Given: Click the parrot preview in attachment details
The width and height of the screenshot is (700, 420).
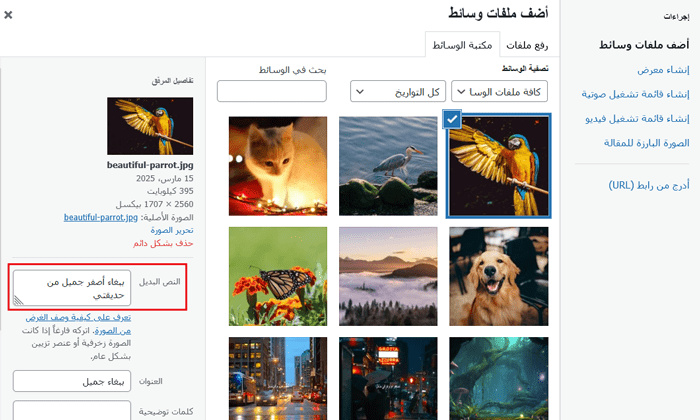Looking at the screenshot, I should (150, 126).
